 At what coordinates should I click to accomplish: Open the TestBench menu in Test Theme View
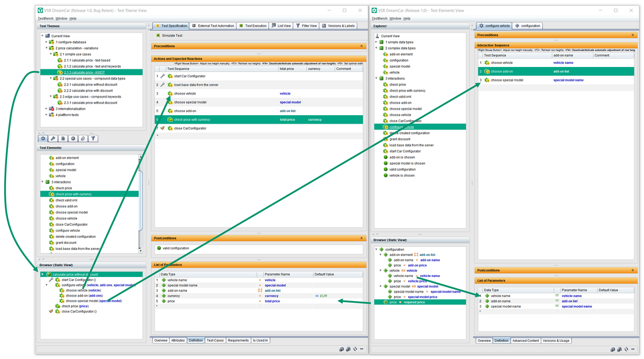45,19
